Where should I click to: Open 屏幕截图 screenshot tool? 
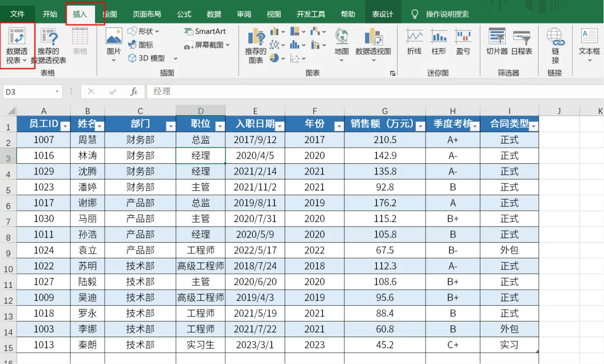coord(206,45)
